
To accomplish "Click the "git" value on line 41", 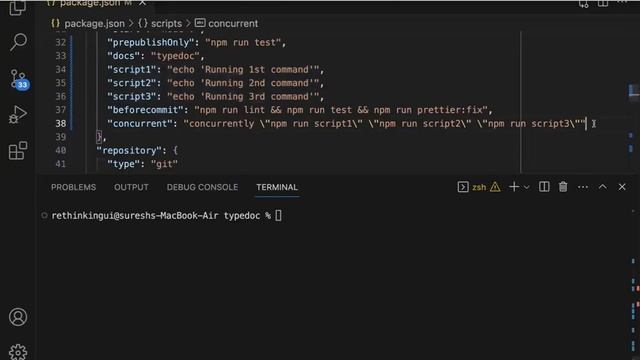I will tap(164, 164).
